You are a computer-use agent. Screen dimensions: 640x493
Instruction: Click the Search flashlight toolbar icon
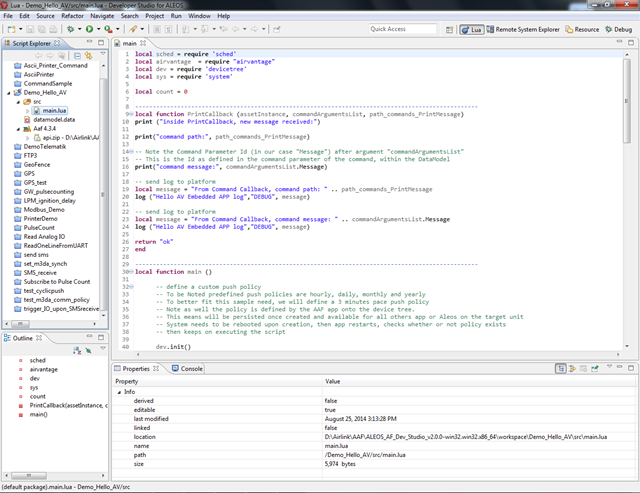(x=133, y=29)
